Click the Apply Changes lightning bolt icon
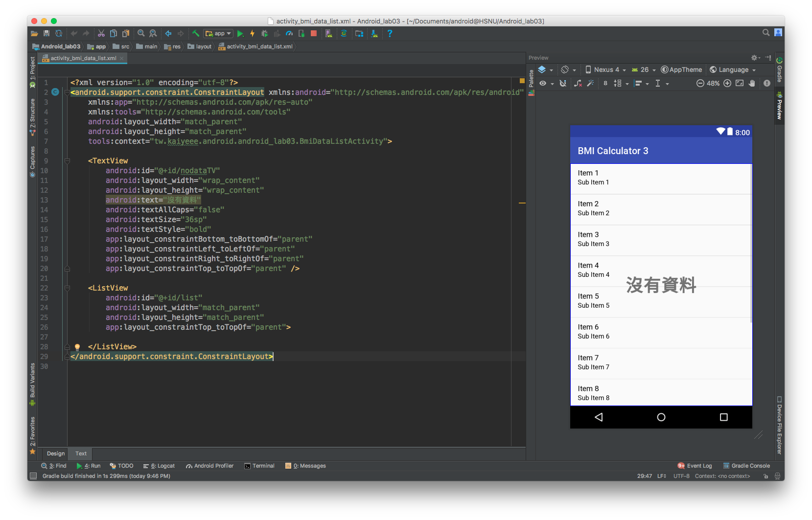This screenshot has width=812, height=520. coord(253,34)
